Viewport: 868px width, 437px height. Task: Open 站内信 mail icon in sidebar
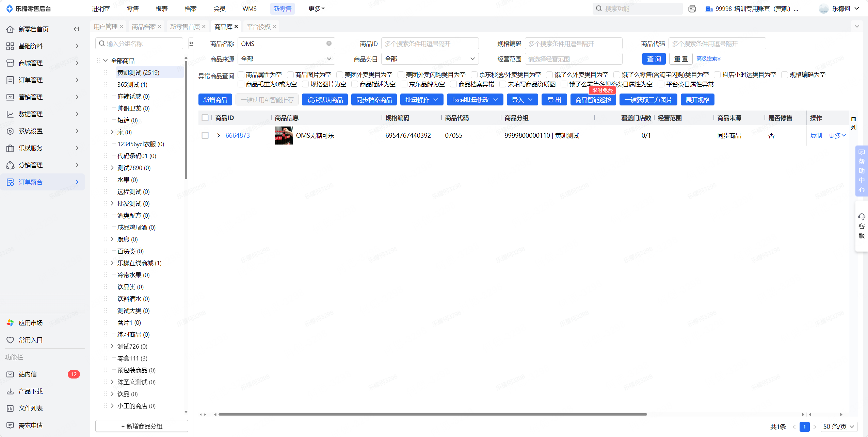[10, 374]
